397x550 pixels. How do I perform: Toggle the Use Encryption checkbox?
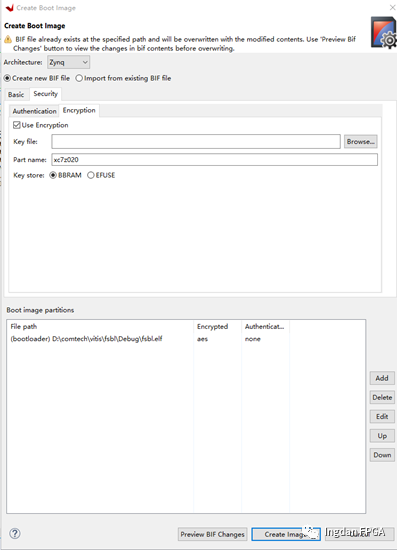tap(16, 125)
